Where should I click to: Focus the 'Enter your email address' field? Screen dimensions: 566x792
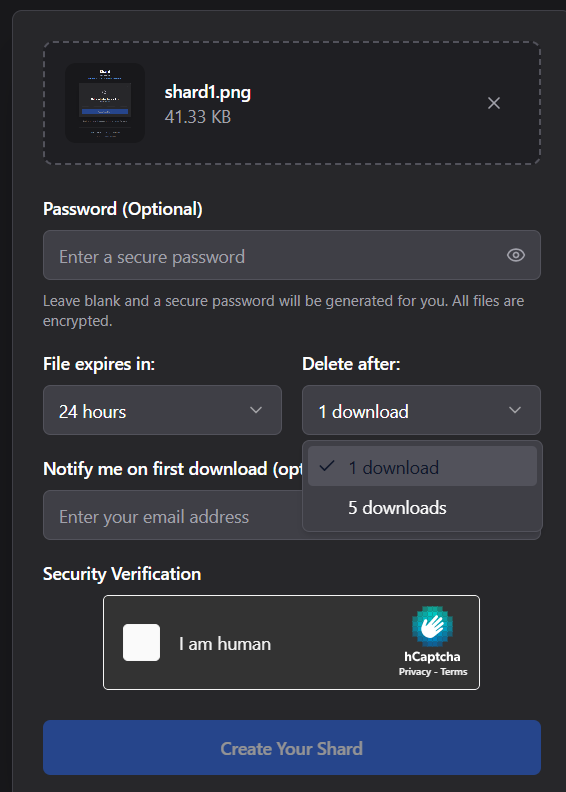point(173,515)
